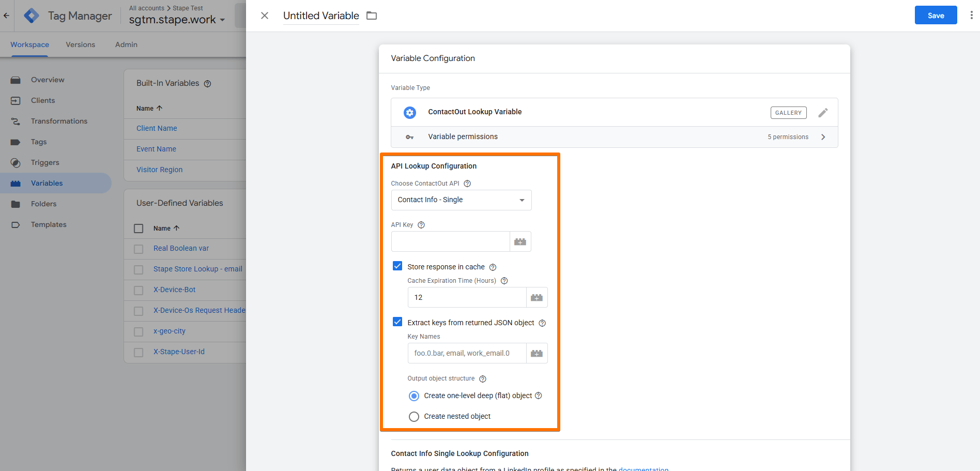Show help for Cache Expiration Time
980x471 pixels.
click(504, 281)
